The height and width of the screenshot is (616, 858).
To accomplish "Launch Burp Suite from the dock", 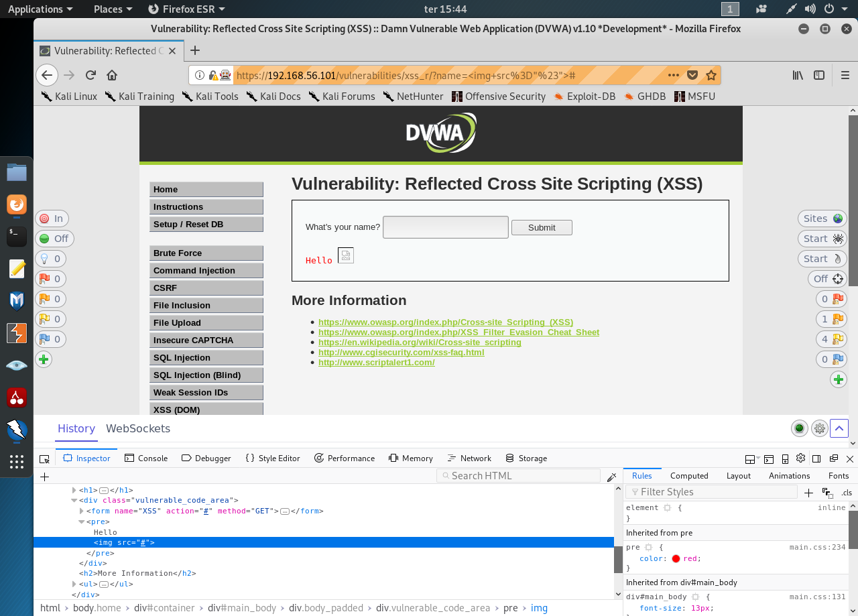I will point(17,333).
